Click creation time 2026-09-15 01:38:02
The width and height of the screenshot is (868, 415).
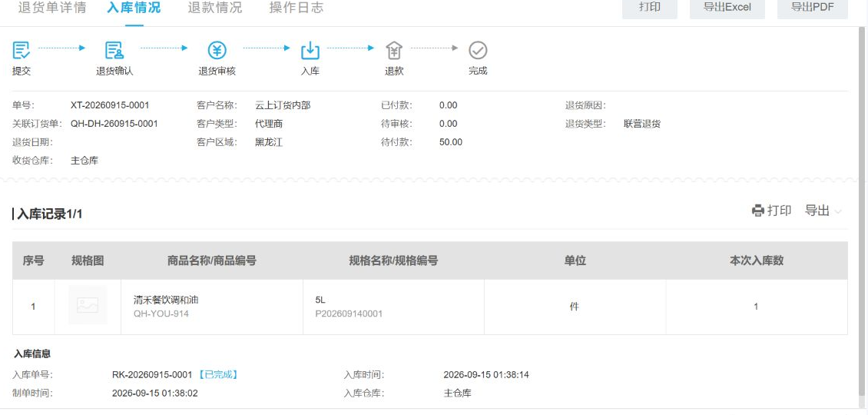coord(155,393)
